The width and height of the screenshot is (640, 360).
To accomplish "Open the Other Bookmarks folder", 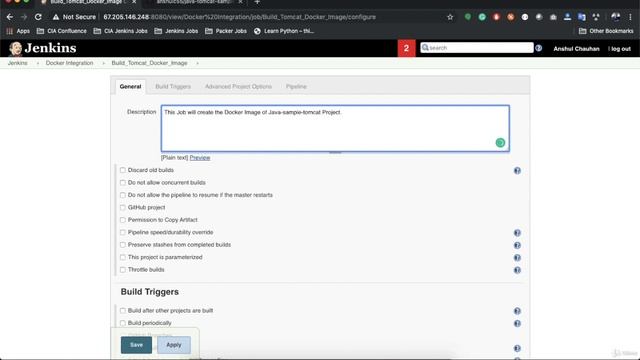I will [606, 31].
